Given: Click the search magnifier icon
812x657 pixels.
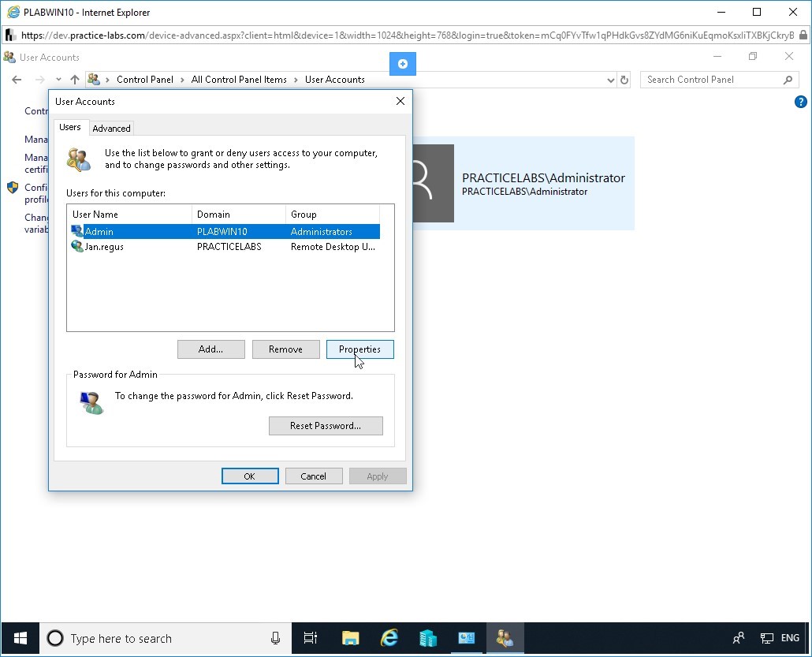Looking at the screenshot, I should (x=788, y=80).
